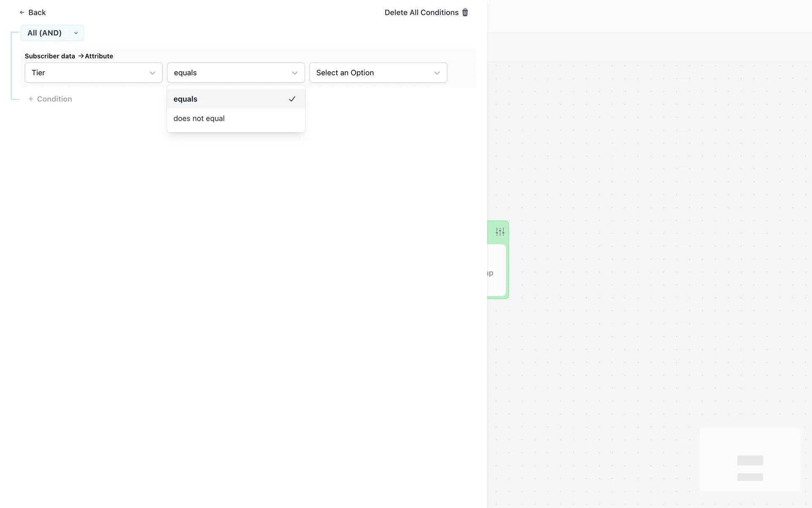Image resolution: width=812 pixels, height=508 pixels.
Task: Click the back arrow icon
Action: click(x=22, y=13)
